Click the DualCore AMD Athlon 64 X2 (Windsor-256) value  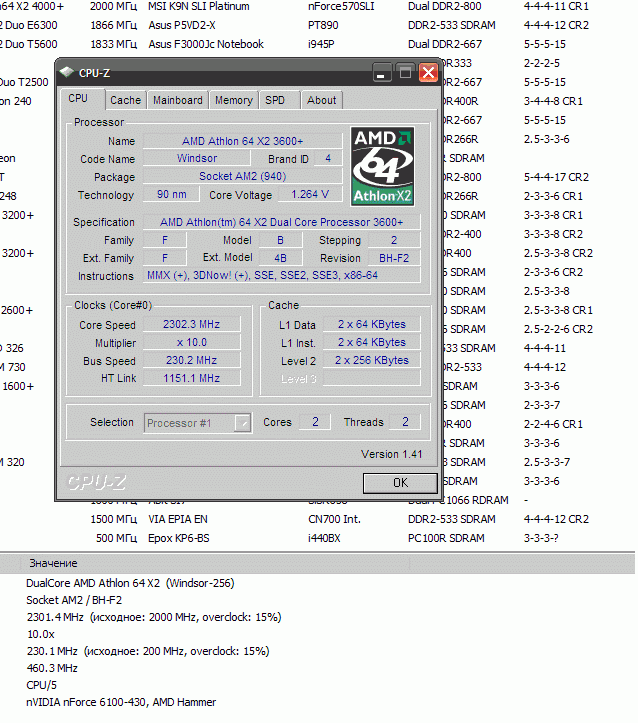click(130, 583)
